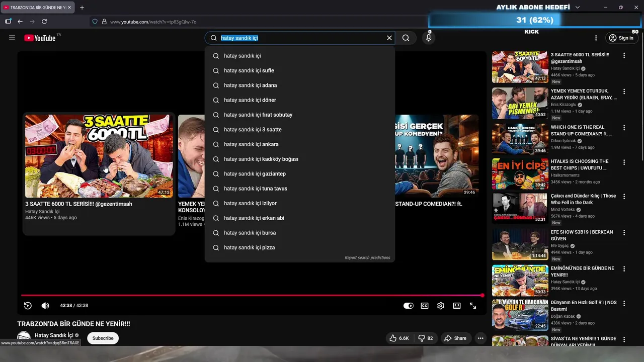This screenshot has height=362, width=644.
Task: Open menu for EFE SHOW S3B19 video
Action: [x=624, y=233]
